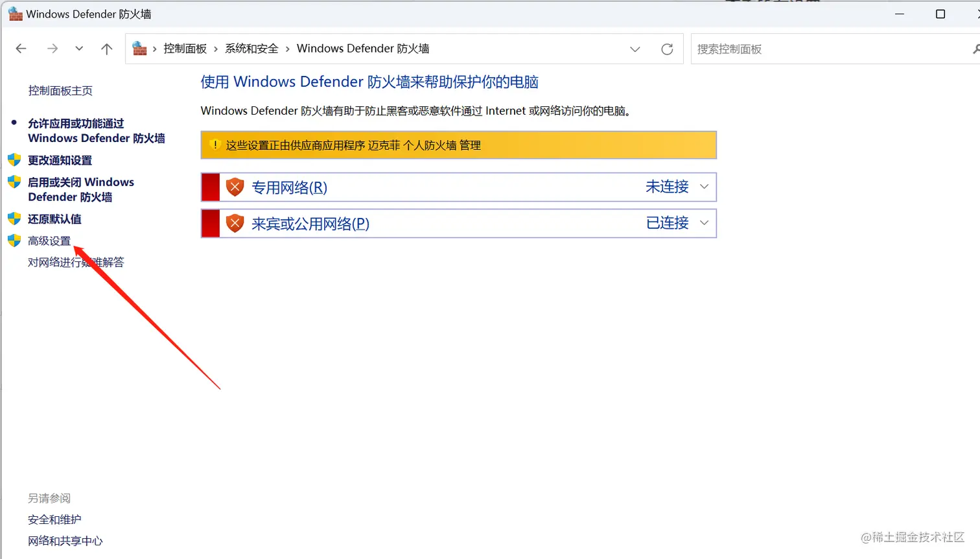
Task: Select 控制面板 in the breadcrumb
Action: 185,49
